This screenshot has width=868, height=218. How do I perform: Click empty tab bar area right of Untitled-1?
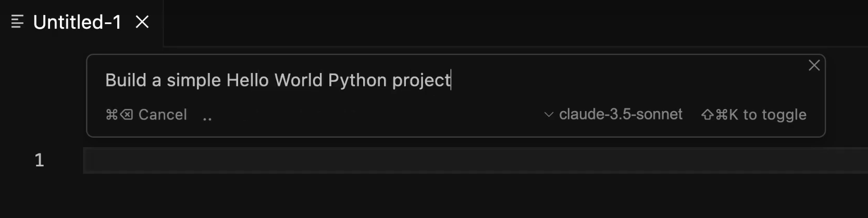click(516, 23)
